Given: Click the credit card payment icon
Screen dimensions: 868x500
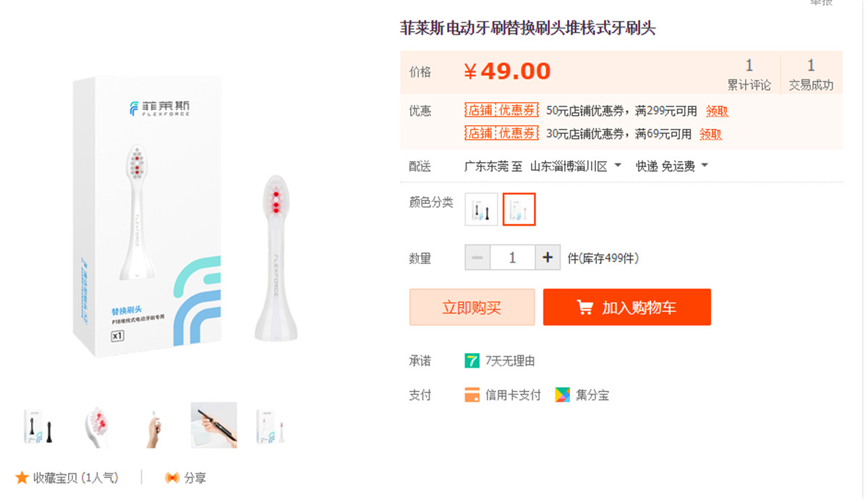Looking at the screenshot, I should (472, 395).
